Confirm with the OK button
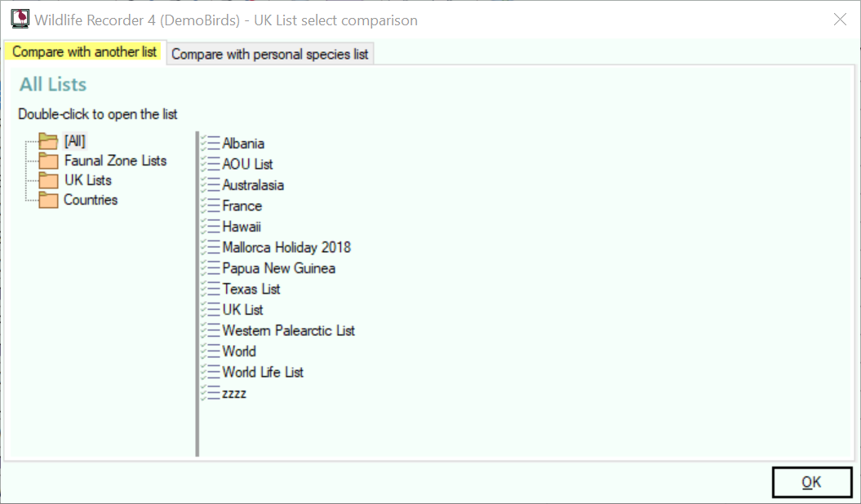 [811, 482]
